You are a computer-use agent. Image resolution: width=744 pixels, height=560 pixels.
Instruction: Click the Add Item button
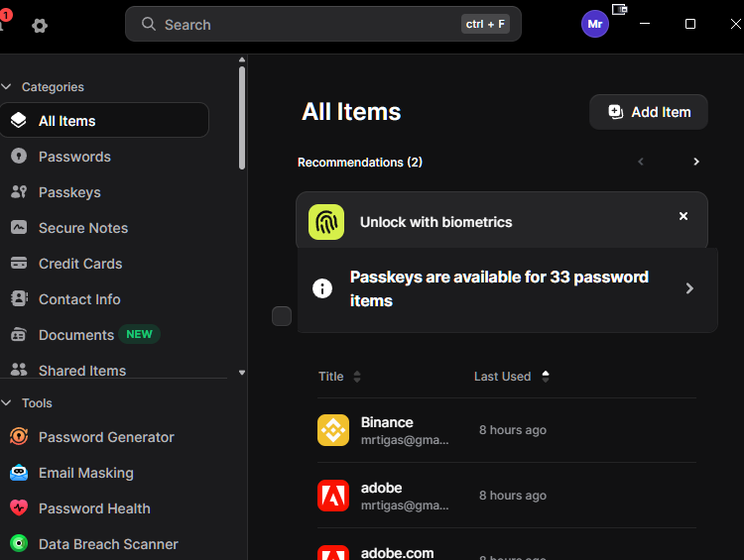tap(648, 112)
